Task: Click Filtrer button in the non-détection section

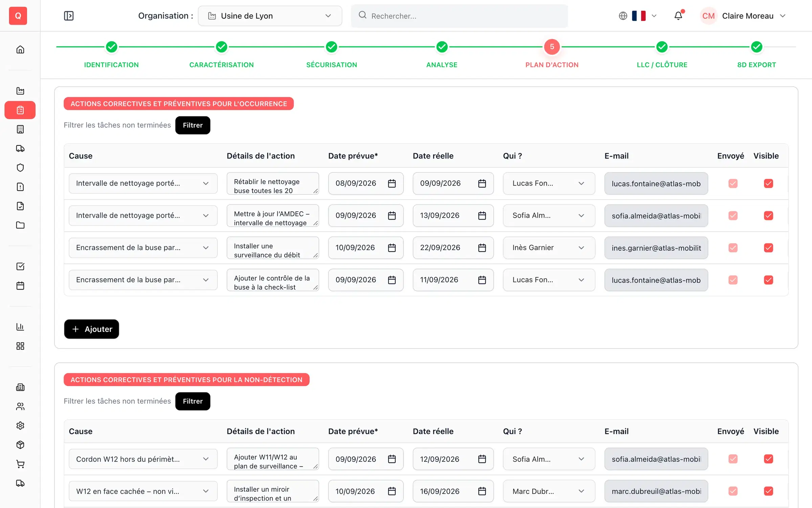Action: [193, 401]
